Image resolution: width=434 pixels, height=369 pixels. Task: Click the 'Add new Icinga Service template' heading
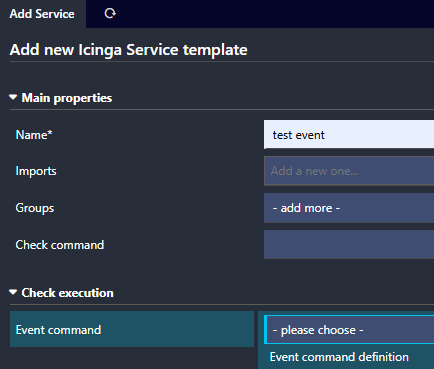[129, 50]
